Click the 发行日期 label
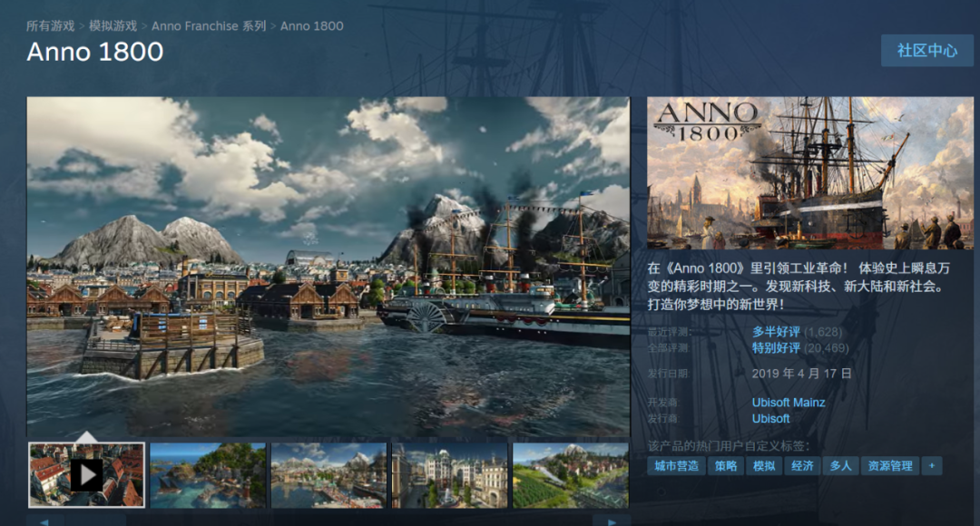The image size is (980, 526). pos(668,374)
